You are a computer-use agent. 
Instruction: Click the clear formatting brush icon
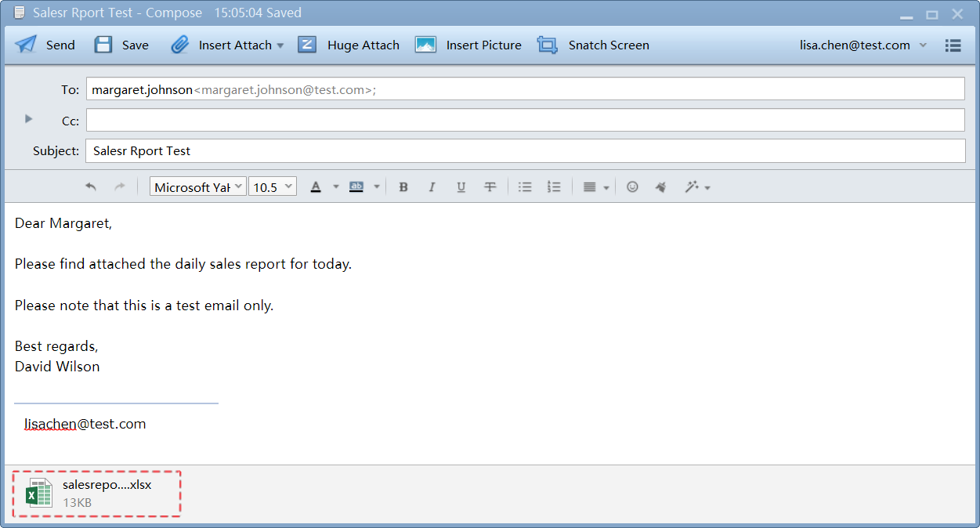660,187
